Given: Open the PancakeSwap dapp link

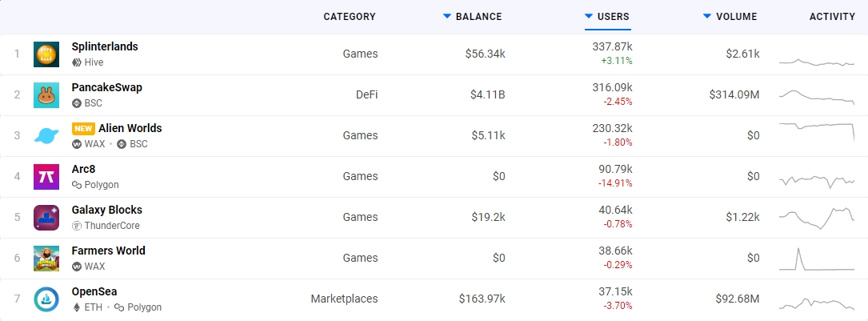Looking at the screenshot, I should pyautogui.click(x=107, y=87).
